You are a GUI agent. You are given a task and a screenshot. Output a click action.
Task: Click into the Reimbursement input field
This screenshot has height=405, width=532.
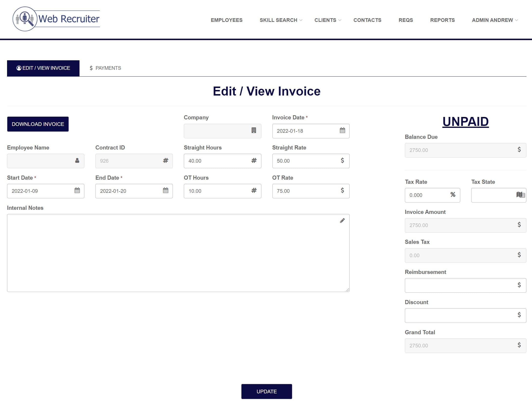(460, 285)
